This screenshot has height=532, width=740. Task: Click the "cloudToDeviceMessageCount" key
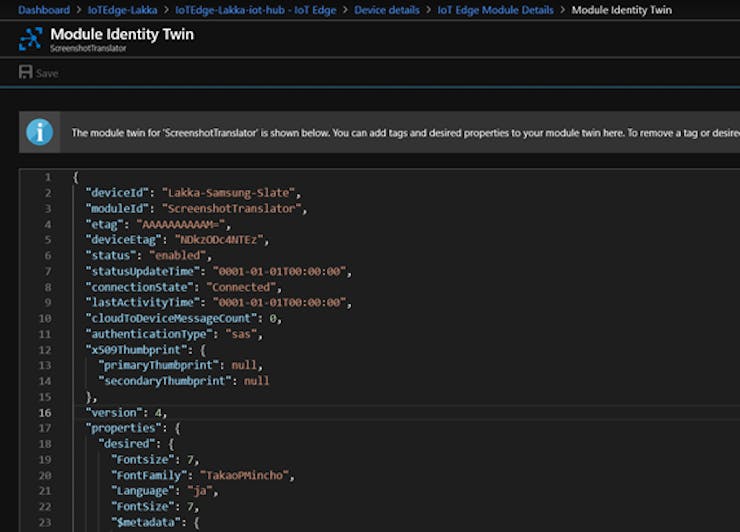point(171,318)
